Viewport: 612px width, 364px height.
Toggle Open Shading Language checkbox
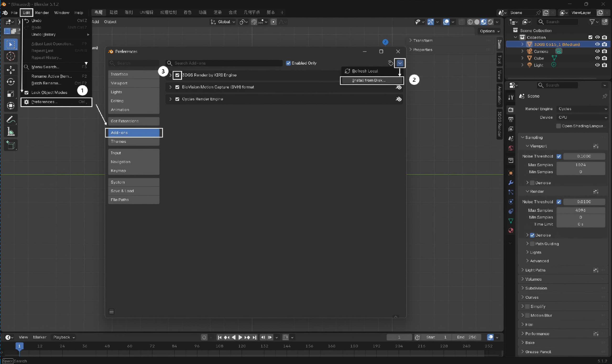[x=559, y=126]
